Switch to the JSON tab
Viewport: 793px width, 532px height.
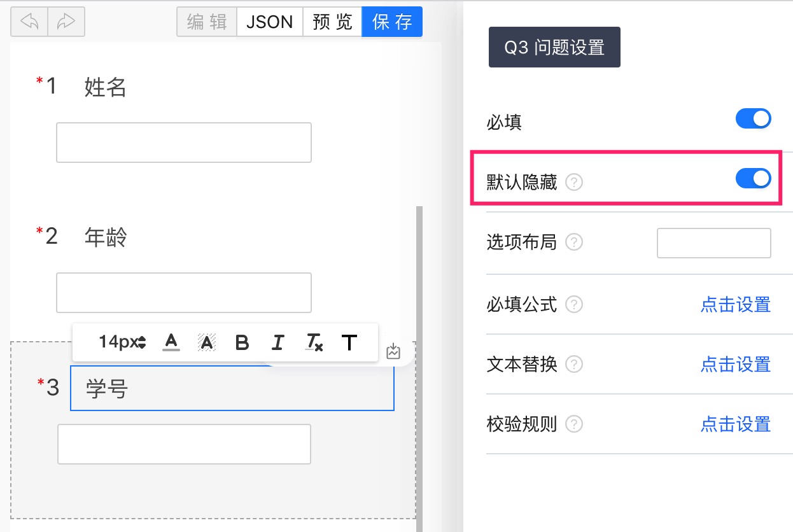pyautogui.click(x=270, y=22)
